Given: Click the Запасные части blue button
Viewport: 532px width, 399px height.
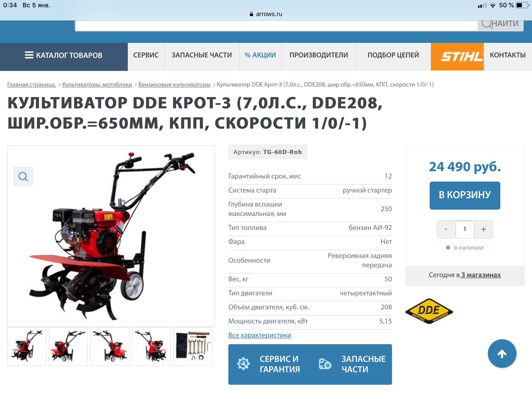Looking at the screenshot, I should pos(351,364).
